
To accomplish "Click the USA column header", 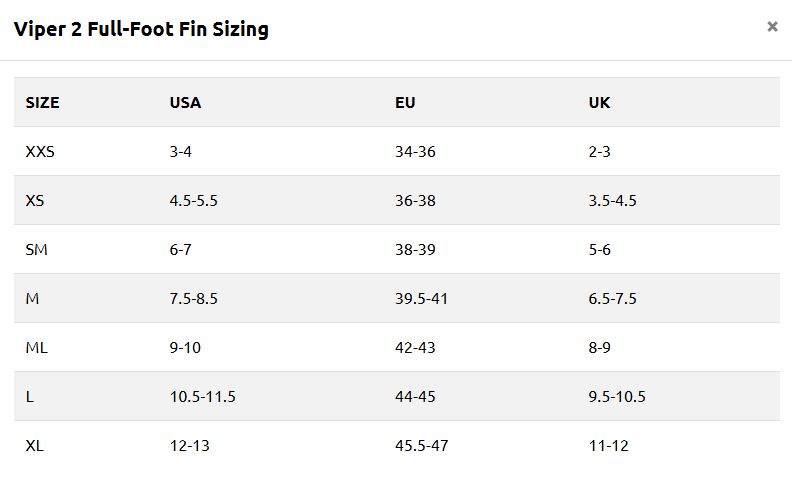I will [185, 103].
